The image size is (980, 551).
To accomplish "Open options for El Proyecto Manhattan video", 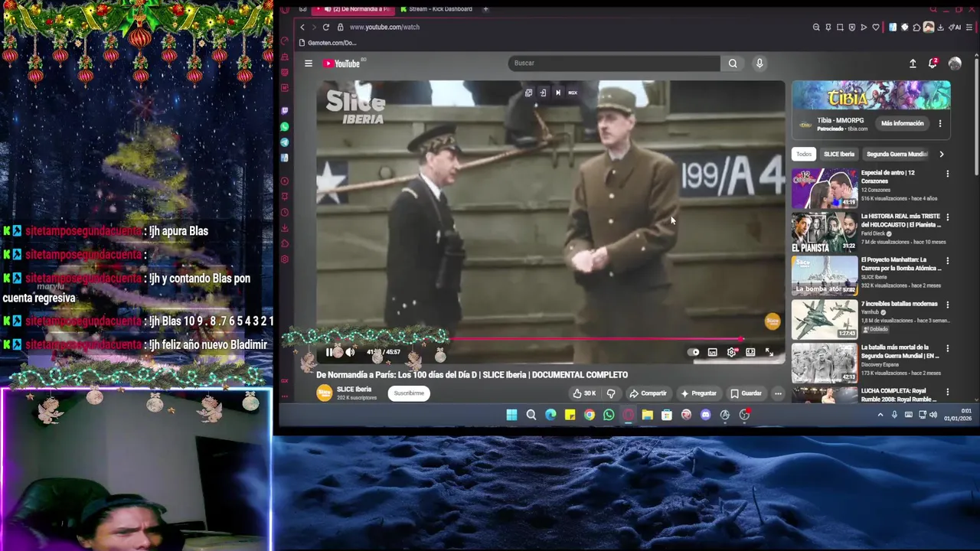I will pyautogui.click(x=948, y=261).
